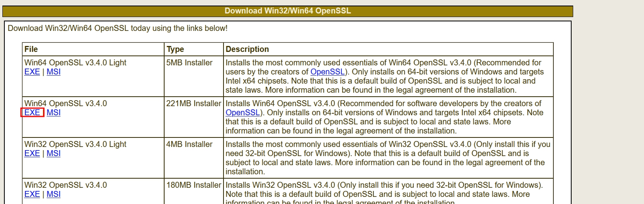
Task: Download the Win32 OpenSSL v3.4.0 Light EXE
Action: click(x=32, y=153)
